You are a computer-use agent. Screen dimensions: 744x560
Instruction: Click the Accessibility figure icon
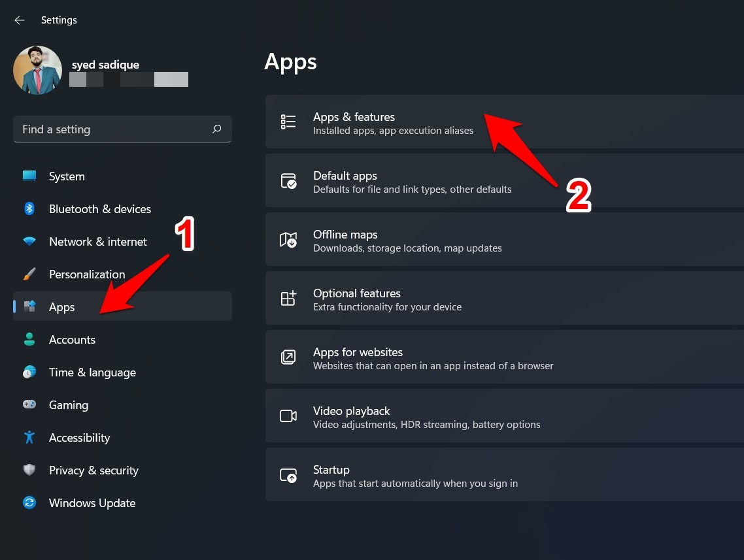click(29, 437)
